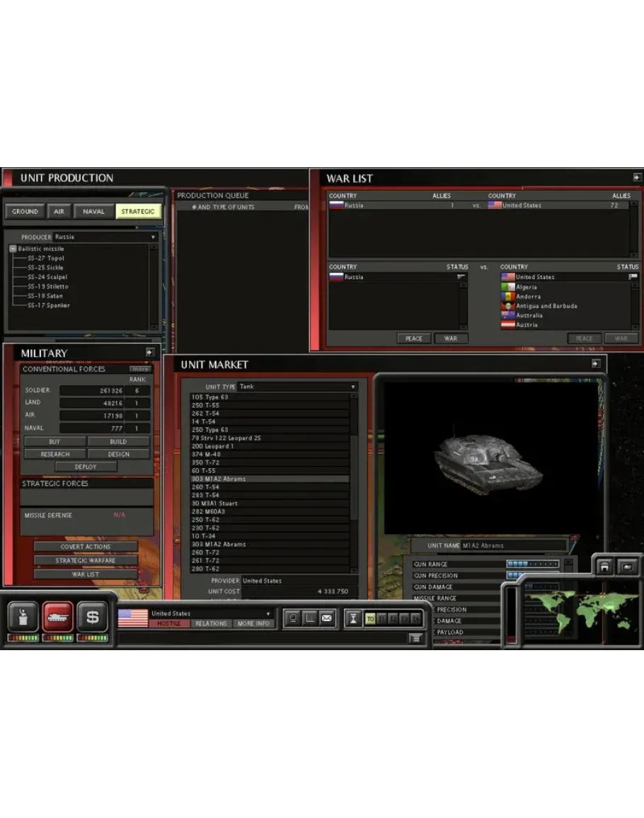644x818 pixels.
Task: Click the Unit Market panel arrow icon
Action: click(596, 363)
